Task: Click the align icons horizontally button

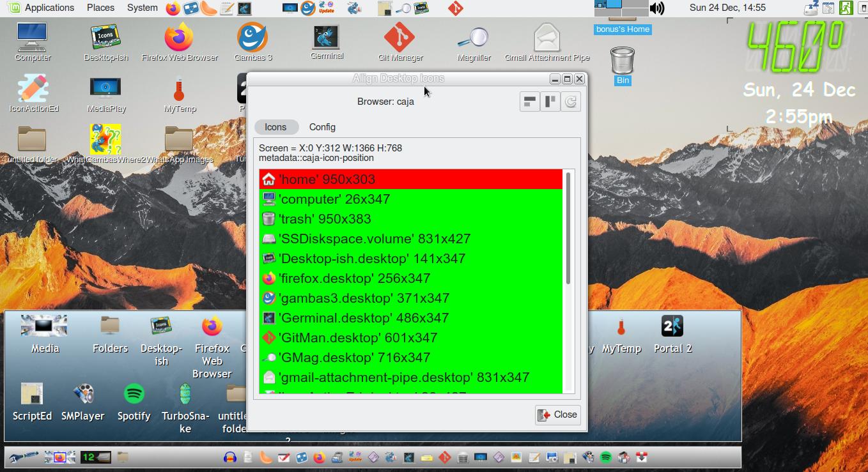Action: [529, 102]
